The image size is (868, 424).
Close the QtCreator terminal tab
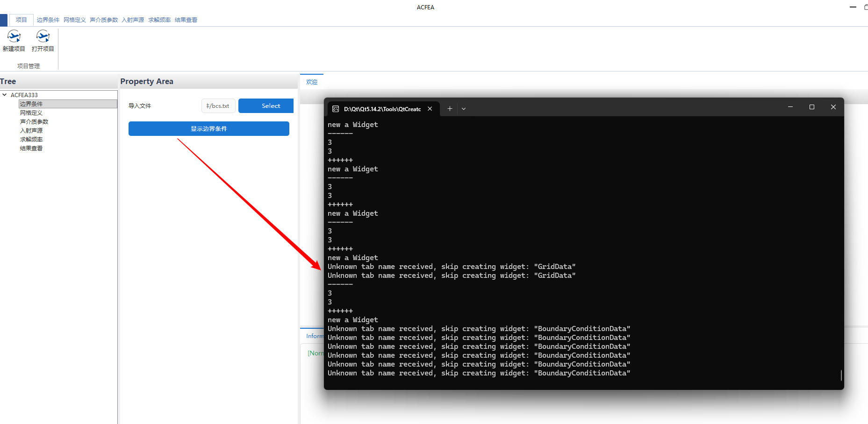pyautogui.click(x=430, y=109)
